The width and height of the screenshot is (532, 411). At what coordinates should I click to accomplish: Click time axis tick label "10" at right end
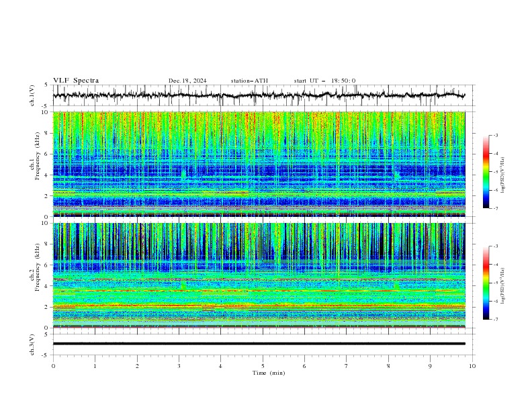472,366
